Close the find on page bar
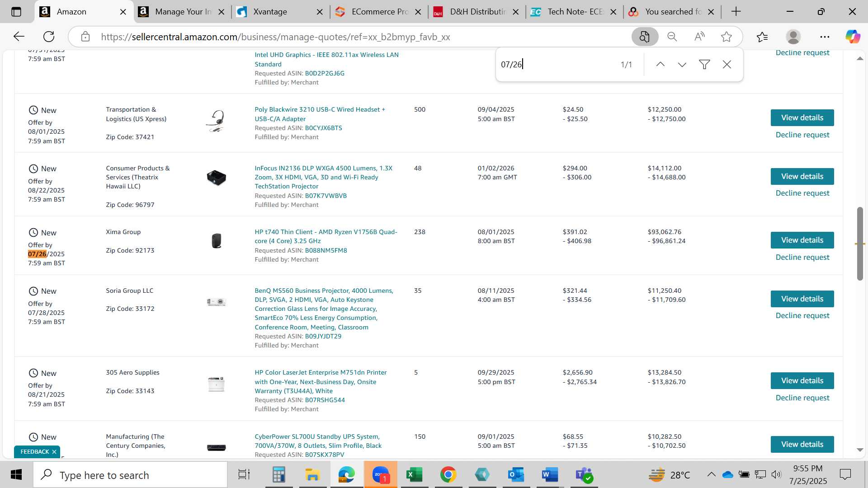 [727, 65]
